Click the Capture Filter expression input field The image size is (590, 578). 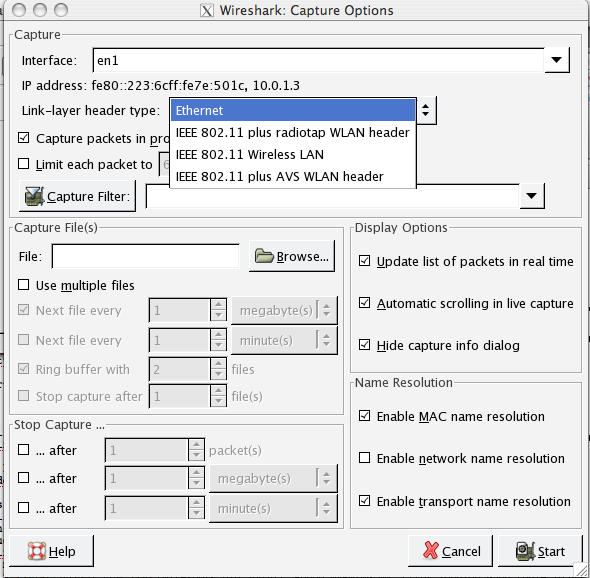pyautogui.click(x=333, y=196)
